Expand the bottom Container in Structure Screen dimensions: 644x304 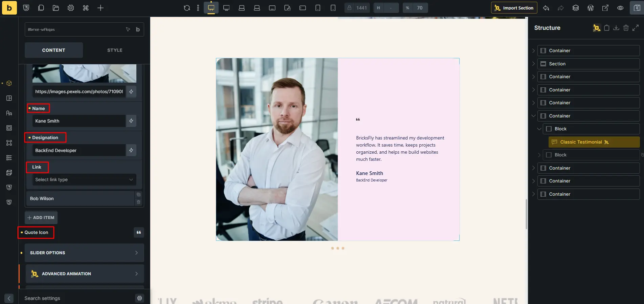pyautogui.click(x=533, y=194)
